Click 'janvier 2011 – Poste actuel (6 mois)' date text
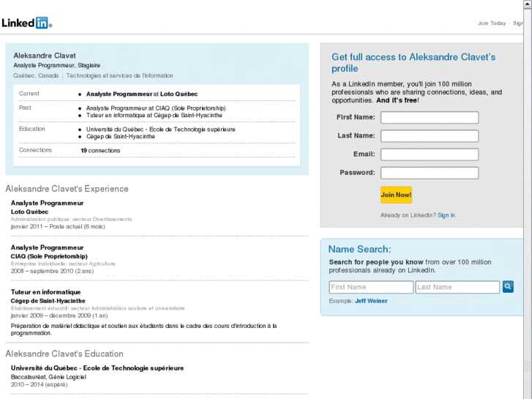This screenshot has height=399, width=532. click(58, 226)
